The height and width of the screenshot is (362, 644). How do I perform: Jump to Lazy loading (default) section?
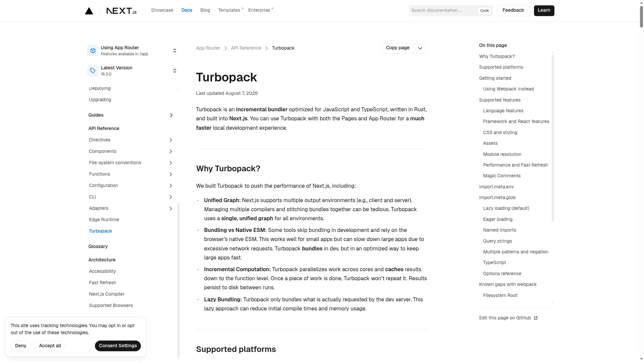(x=506, y=208)
